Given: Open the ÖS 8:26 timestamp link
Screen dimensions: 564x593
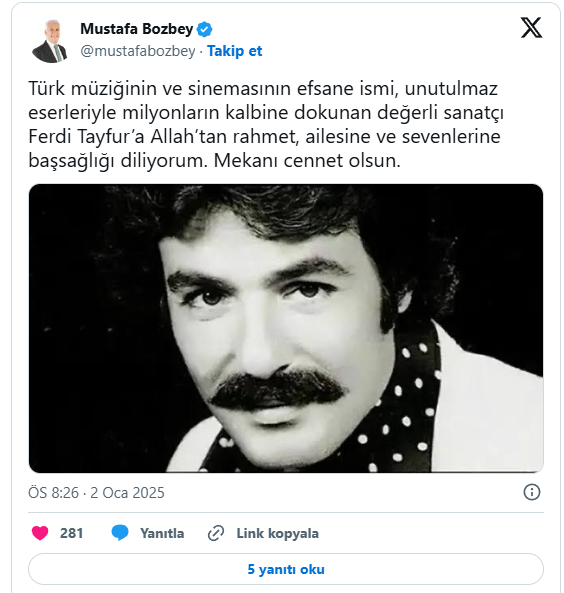Looking at the screenshot, I should pos(53,493).
